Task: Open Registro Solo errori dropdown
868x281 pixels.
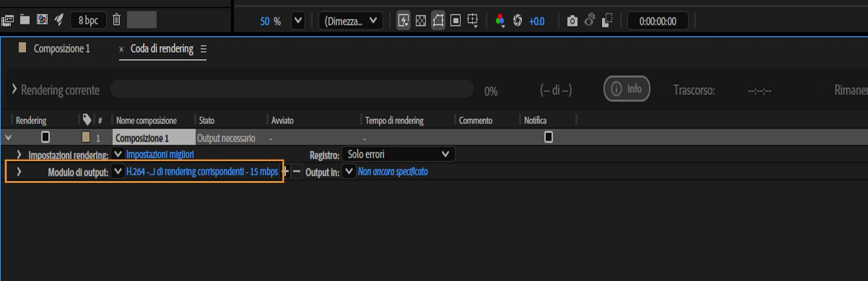Action: coord(398,155)
